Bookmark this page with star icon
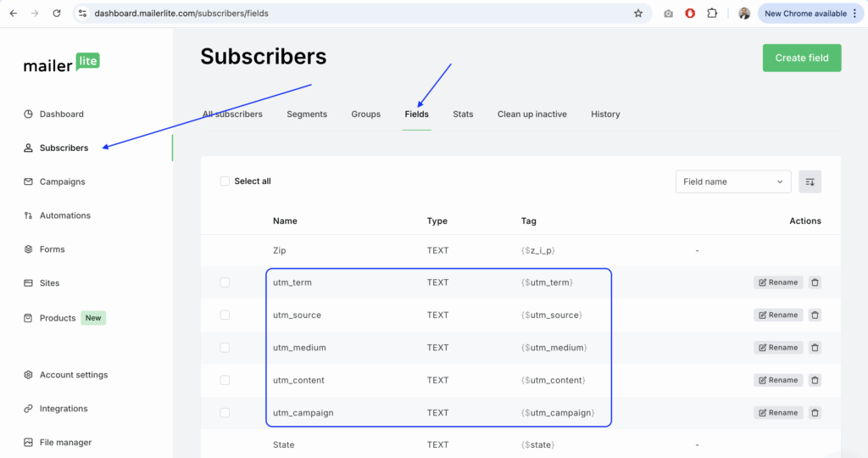 [x=638, y=14]
